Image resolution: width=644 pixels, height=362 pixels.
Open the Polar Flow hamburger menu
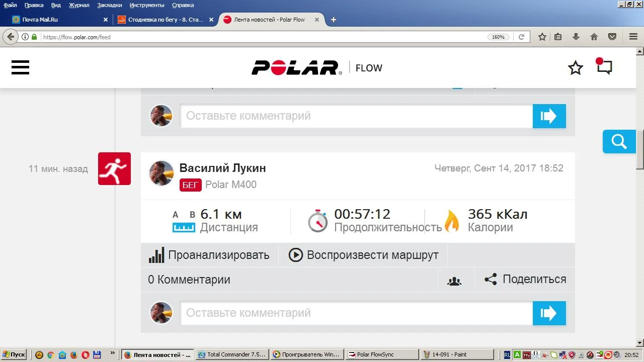tap(20, 67)
